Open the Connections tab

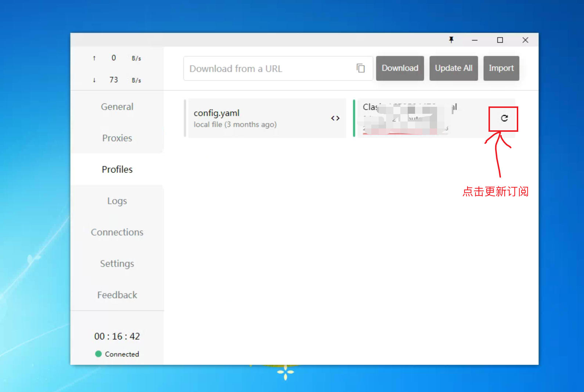(x=117, y=232)
